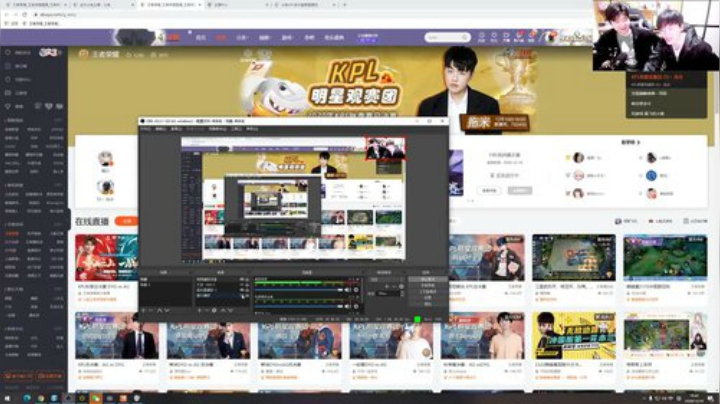
Task: Lock the second source in OBS Sources list
Action: (247, 285)
